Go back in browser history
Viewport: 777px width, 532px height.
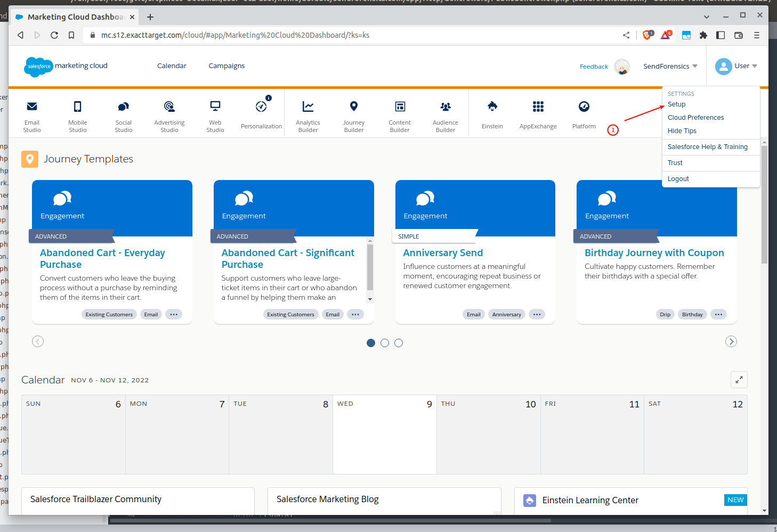point(21,35)
